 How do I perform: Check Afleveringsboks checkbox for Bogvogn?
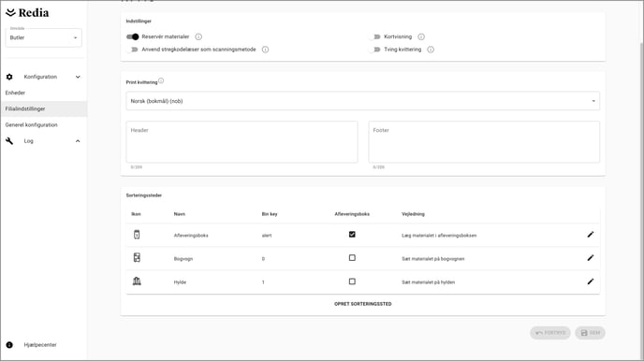352,258
